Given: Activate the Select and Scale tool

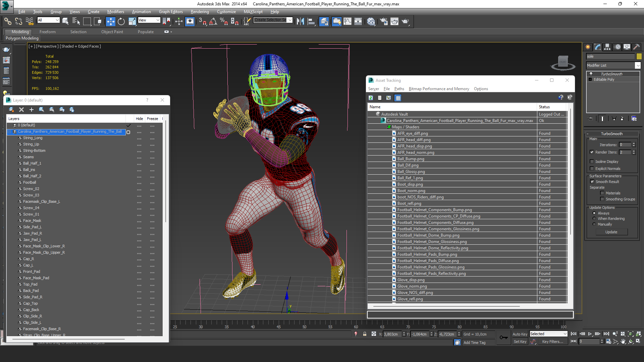Looking at the screenshot, I should [x=132, y=21].
